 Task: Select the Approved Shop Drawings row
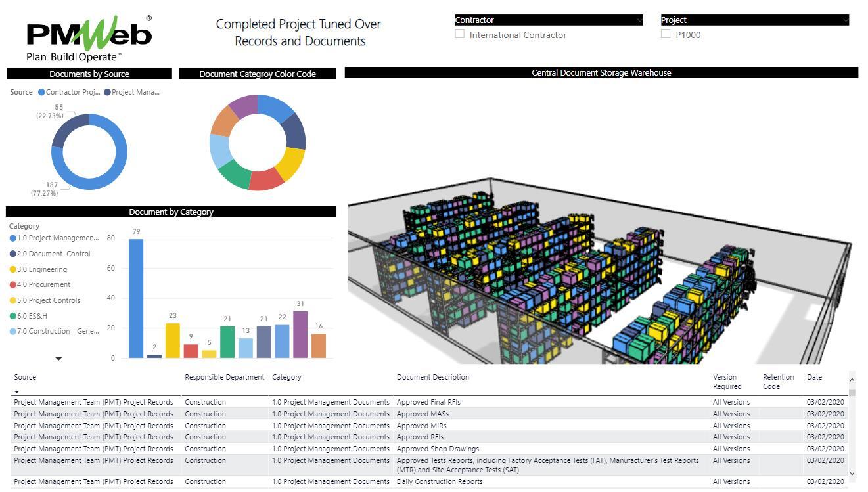(x=438, y=449)
